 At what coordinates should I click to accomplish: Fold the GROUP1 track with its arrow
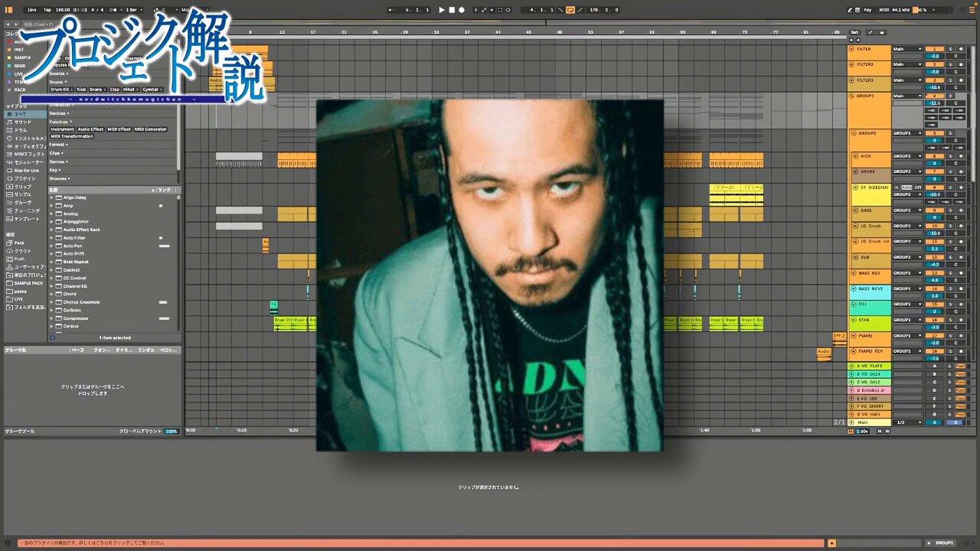851,96
